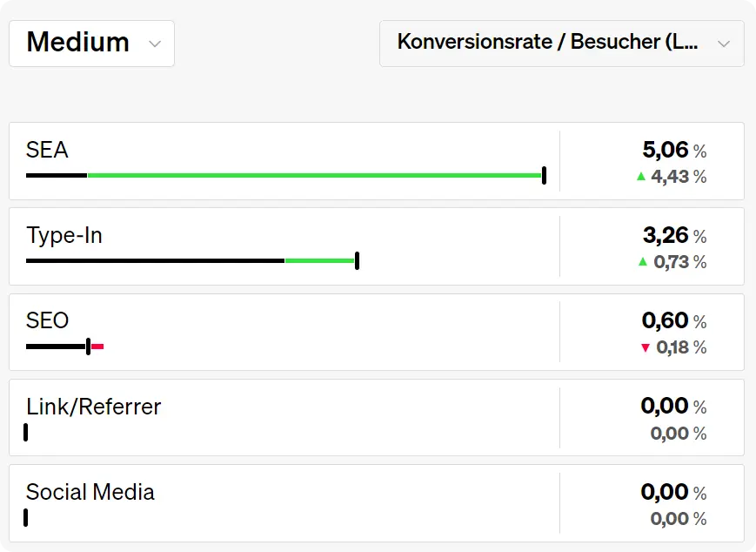Click the SEA value 5,06 %

[674, 150]
